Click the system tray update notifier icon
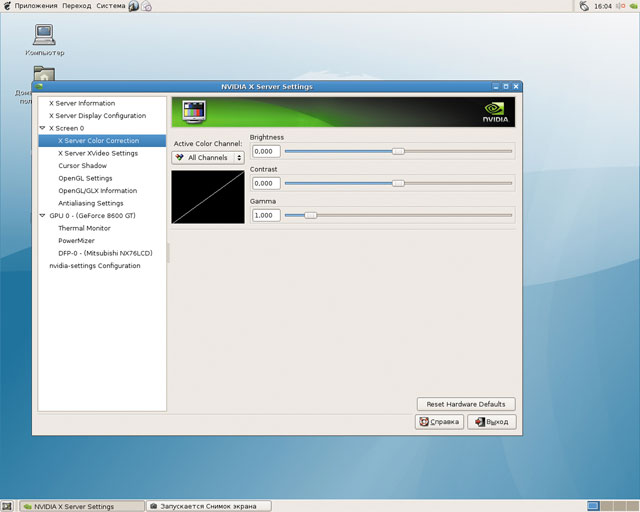Viewport: 640px width, 512px height. (584, 6)
